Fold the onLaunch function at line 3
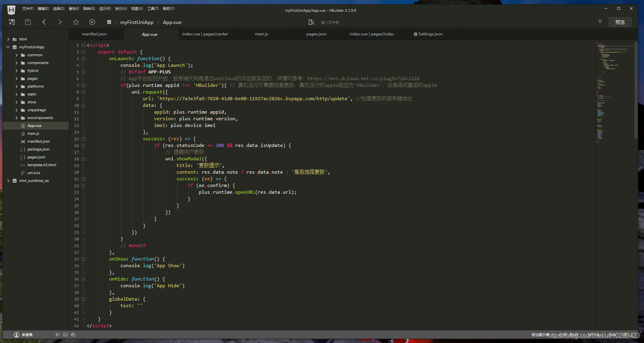 (83, 59)
